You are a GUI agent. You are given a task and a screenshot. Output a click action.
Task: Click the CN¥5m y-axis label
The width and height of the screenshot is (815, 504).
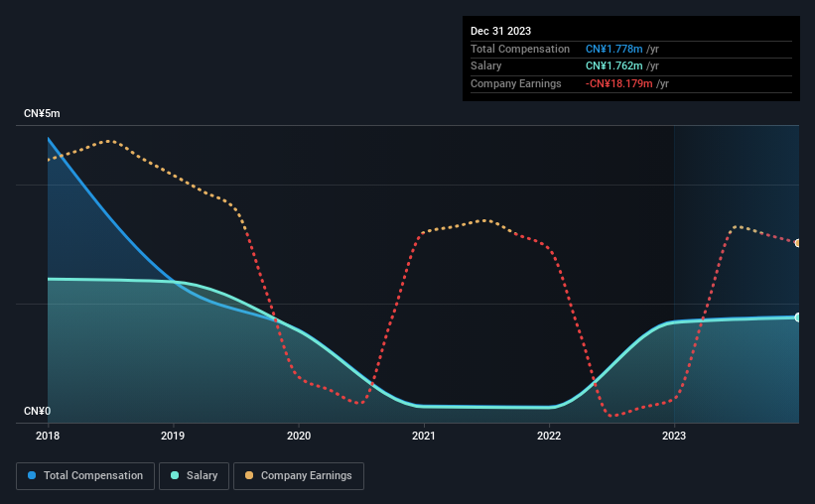coord(42,114)
